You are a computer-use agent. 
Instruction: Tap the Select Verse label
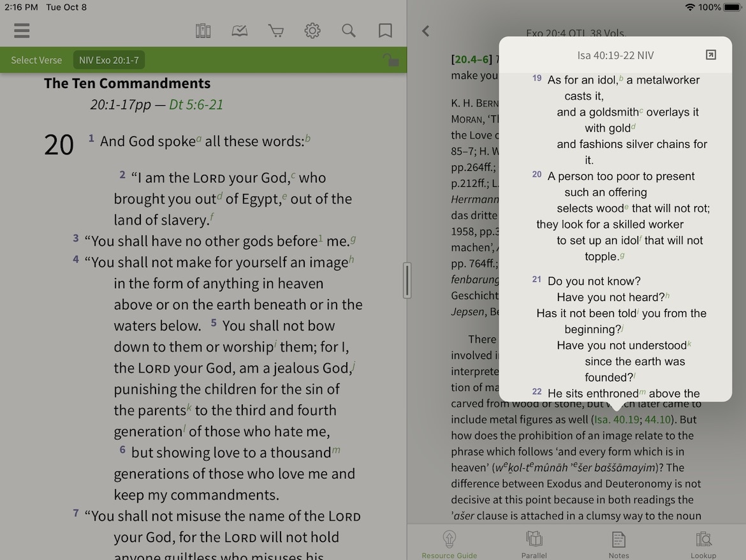point(36,61)
